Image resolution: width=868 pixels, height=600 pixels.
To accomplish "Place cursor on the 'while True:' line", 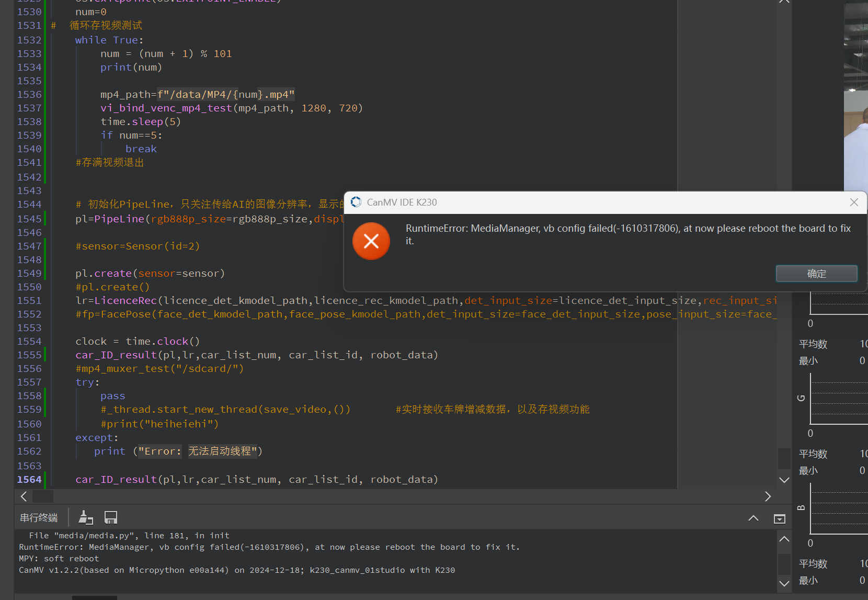I will coord(109,40).
